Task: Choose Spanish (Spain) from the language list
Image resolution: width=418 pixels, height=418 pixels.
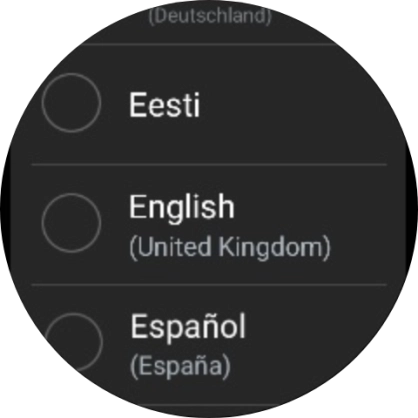Action: coord(209,345)
